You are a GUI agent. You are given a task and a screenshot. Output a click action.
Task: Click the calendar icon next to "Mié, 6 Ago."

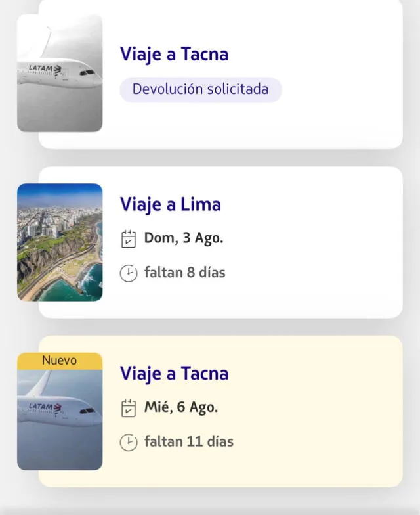tap(129, 408)
